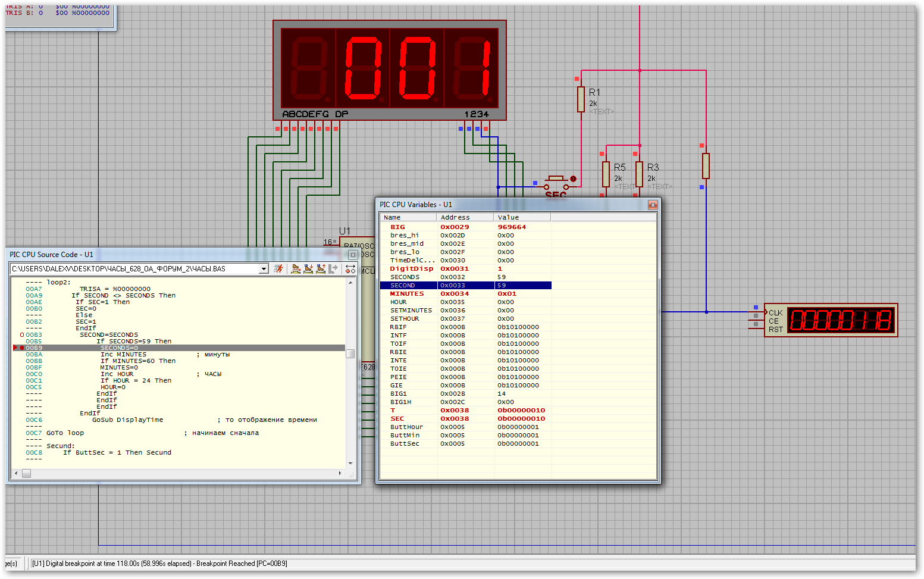The height and width of the screenshot is (579, 924).
Task: Select resistor R3 on the schematic
Action: pyautogui.click(x=639, y=174)
